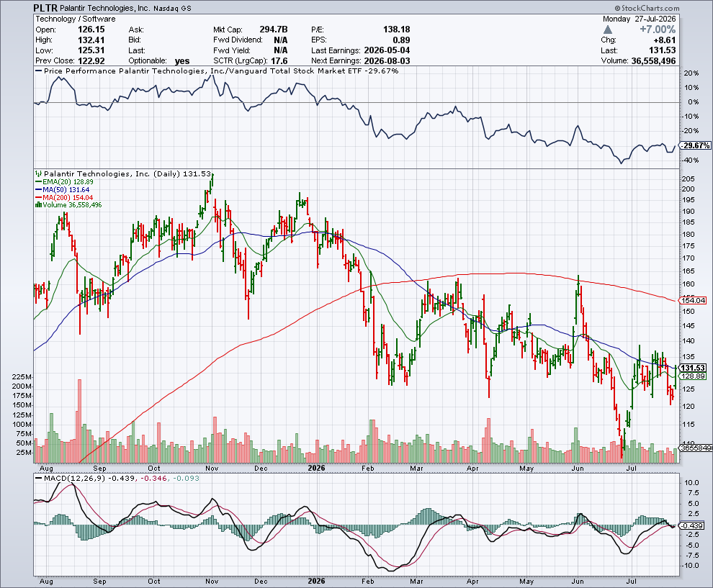Select the Prev Close value 122.92
This screenshot has width=713, height=588.
[x=91, y=61]
